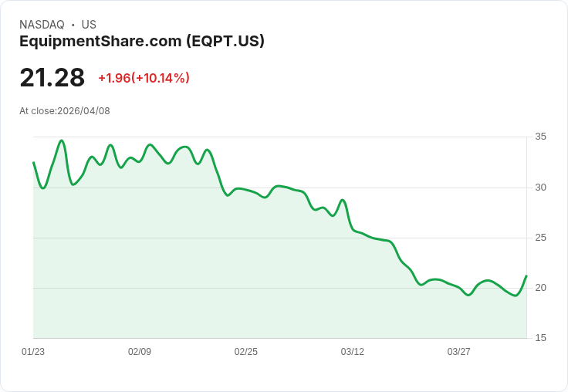Click the 03/27 date axis label
This screenshot has height=392, width=568.
(x=458, y=351)
